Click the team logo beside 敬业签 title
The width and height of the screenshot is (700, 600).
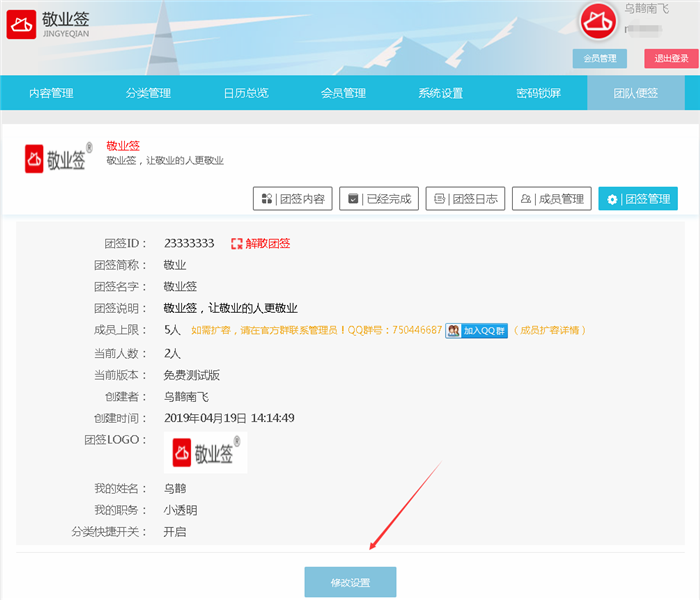click(x=58, y=158)
